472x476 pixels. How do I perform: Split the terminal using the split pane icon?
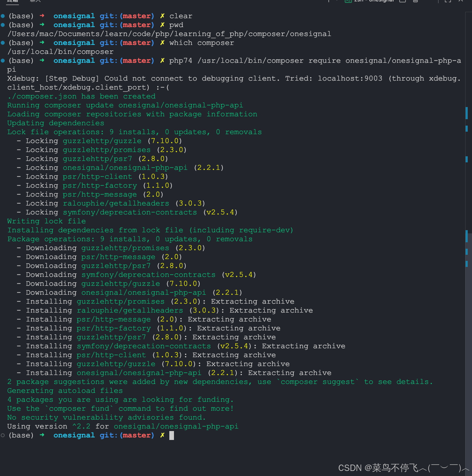point(402,1)
